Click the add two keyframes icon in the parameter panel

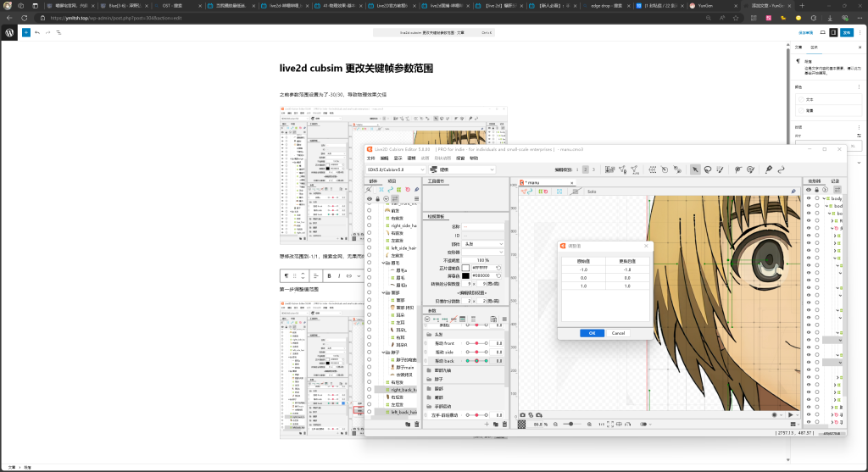pos(436,319)
